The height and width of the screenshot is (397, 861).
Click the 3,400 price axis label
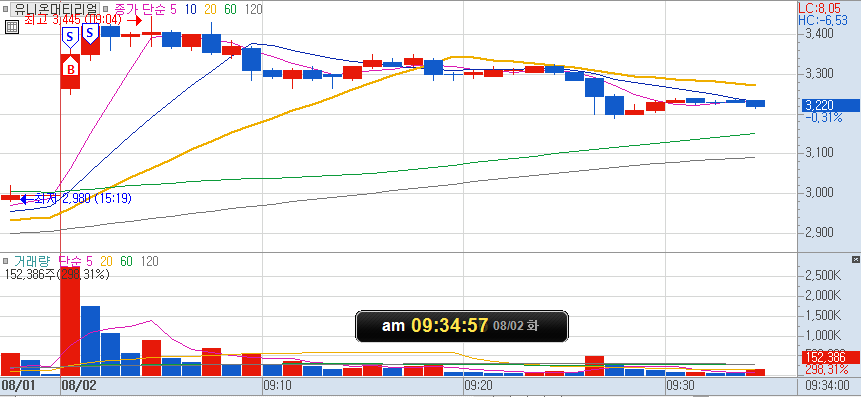[819, 34]
